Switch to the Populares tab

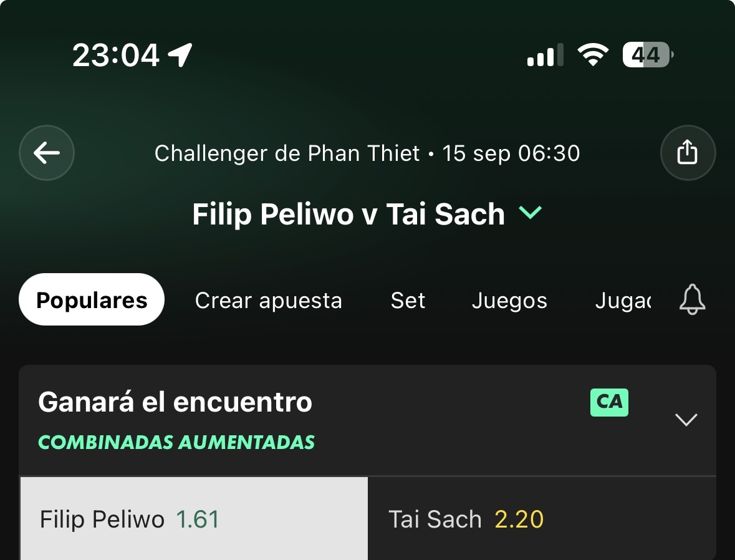pos(92,300)
